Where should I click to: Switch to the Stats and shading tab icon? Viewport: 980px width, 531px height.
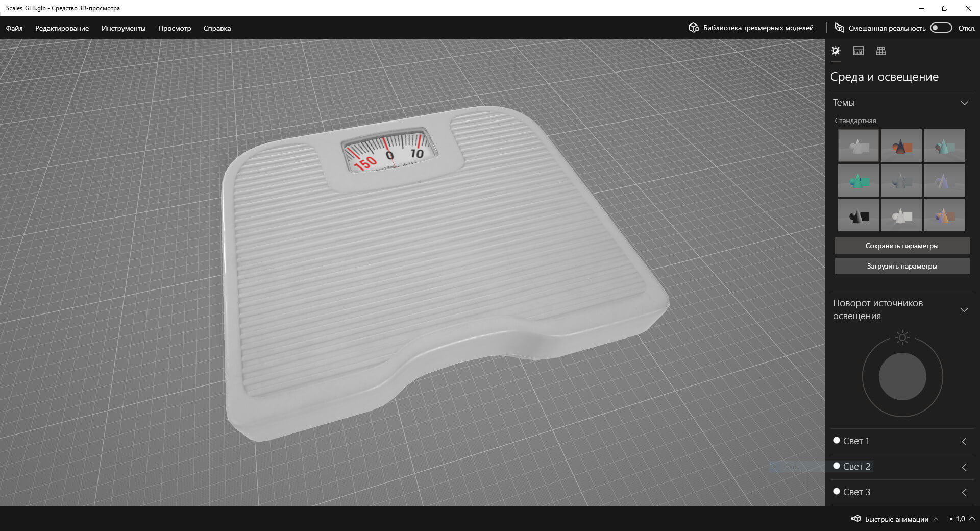pos(858,51)
